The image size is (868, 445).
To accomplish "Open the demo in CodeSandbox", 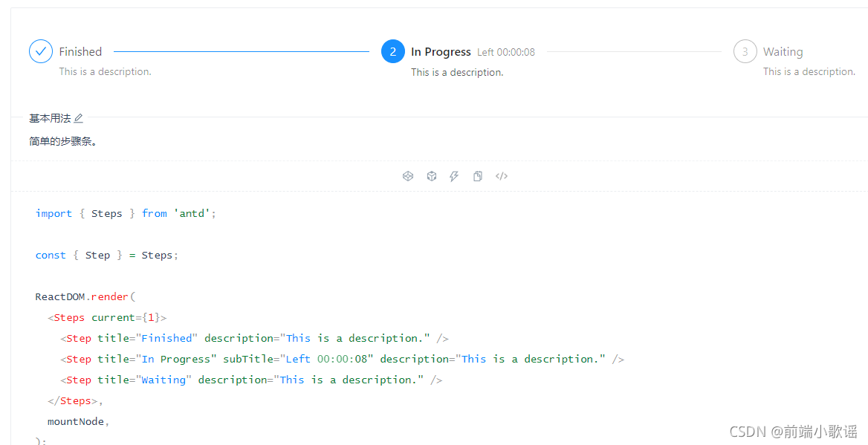I will 432,176.
